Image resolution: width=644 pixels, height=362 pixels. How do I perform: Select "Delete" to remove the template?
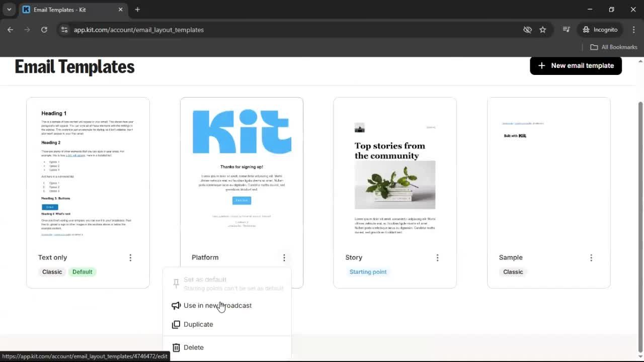click(x=194, y=347)
